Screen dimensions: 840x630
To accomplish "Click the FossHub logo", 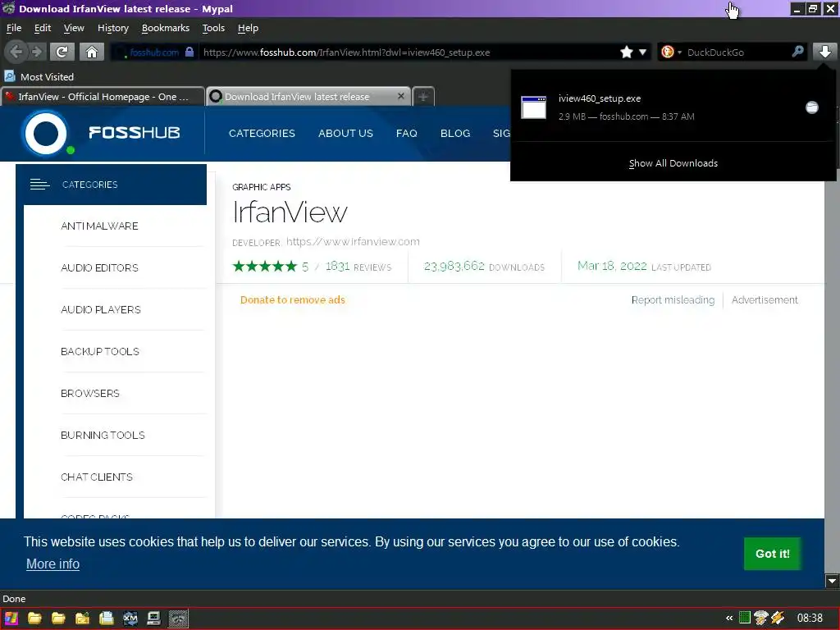I will coord(101,133).
